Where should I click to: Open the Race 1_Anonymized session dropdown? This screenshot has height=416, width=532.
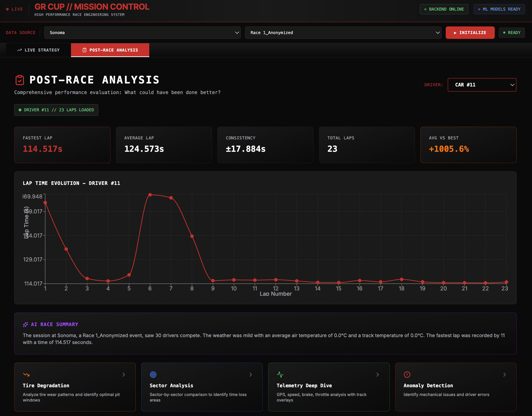click(343, 33)
